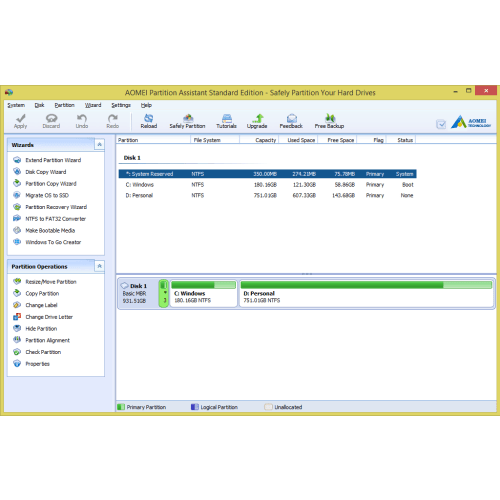Screen dimensions: 500x500
Task: Select the C: Windows partition row
Action: [x=267, y=185]
